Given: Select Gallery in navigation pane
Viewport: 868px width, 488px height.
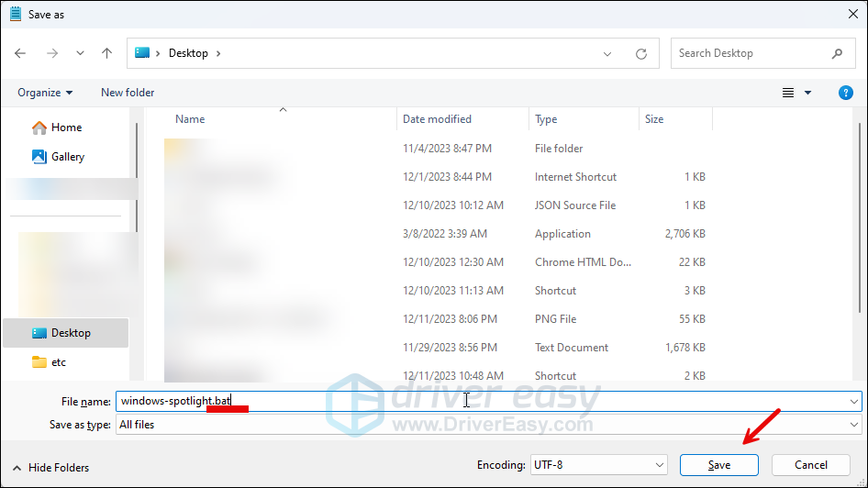Looking at the screenshot, I should pos(67,157).
